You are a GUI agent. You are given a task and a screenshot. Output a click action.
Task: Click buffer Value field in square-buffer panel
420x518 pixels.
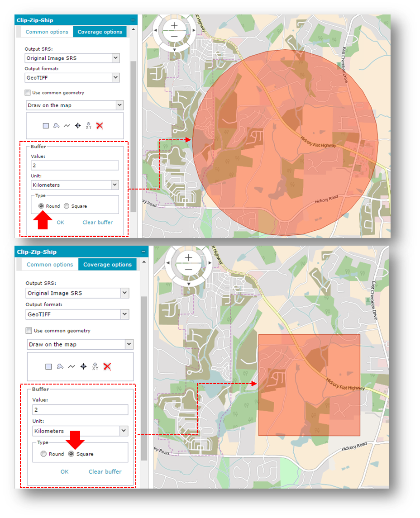[x=80, y=410]
